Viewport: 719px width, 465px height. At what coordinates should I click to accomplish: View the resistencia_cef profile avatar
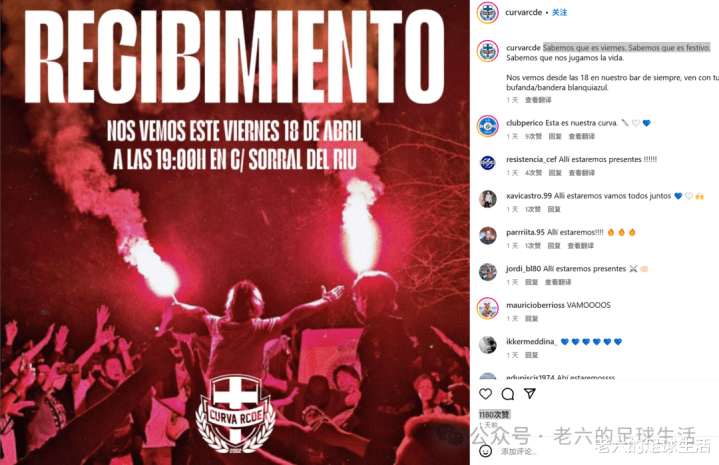[x=487, y=163]
